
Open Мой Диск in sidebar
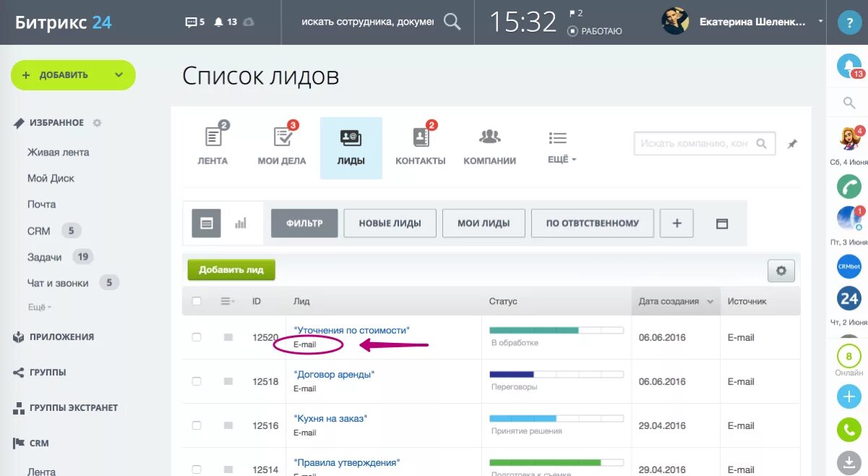tap(51, 178)
